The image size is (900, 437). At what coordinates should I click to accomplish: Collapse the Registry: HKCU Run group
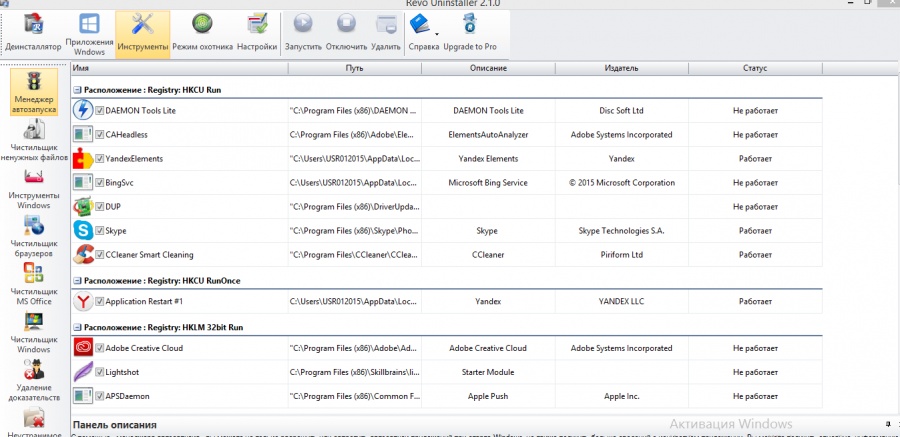[x=77, y=90]
